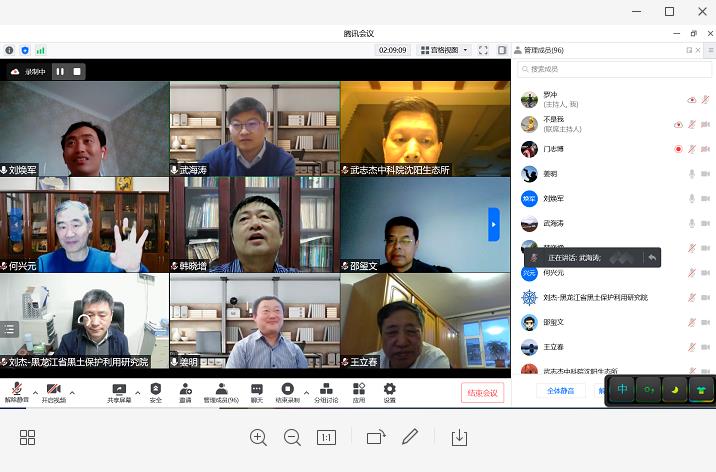Click the unmute microphone icon
The image size is (716, 472).
pos(16,389)
